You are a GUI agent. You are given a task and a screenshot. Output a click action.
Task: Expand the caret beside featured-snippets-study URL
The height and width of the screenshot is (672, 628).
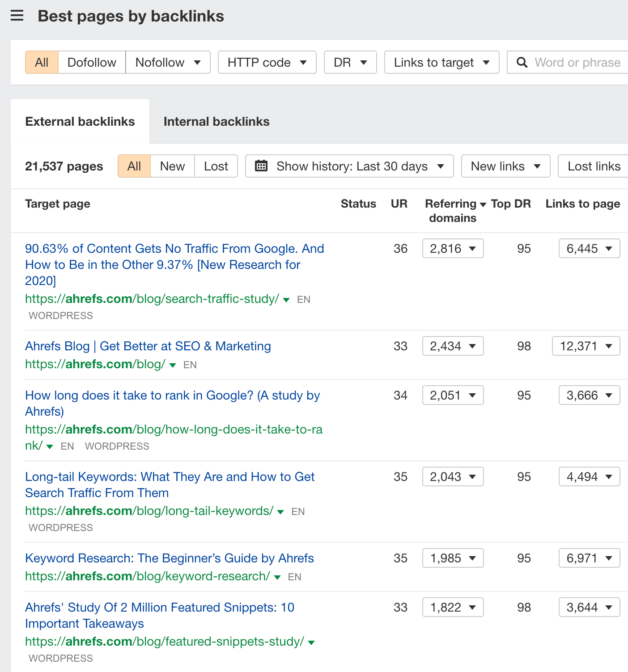point(311,642)
